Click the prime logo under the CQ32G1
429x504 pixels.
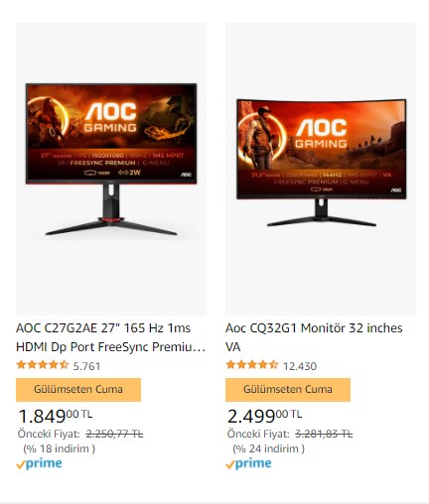[x=248, y=463]
